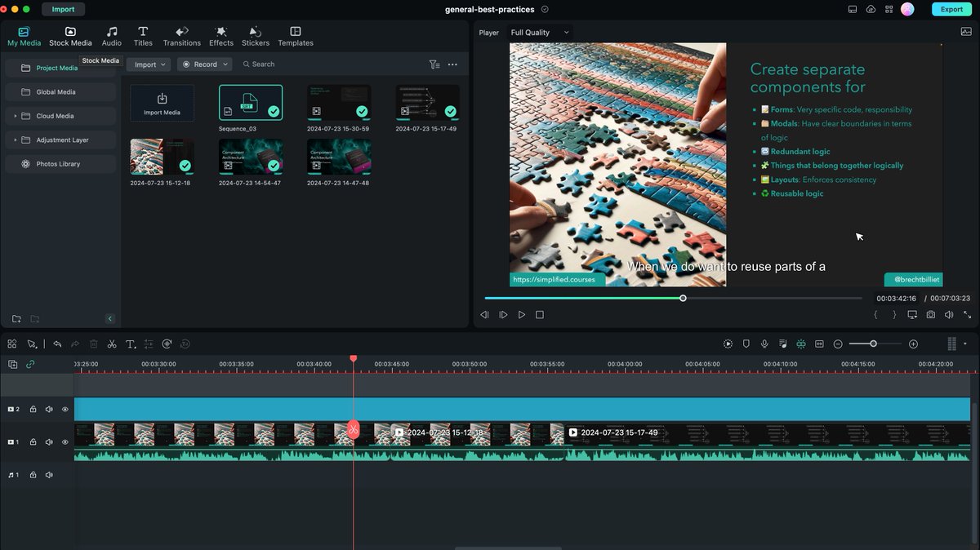Lock video track 2
The width and height of the screenshot is (980, 550).
[33, 410]
